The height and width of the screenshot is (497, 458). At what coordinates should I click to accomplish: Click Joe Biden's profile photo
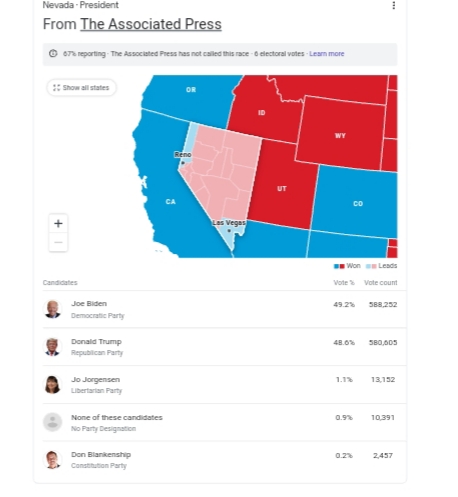(x=53, y=309)
